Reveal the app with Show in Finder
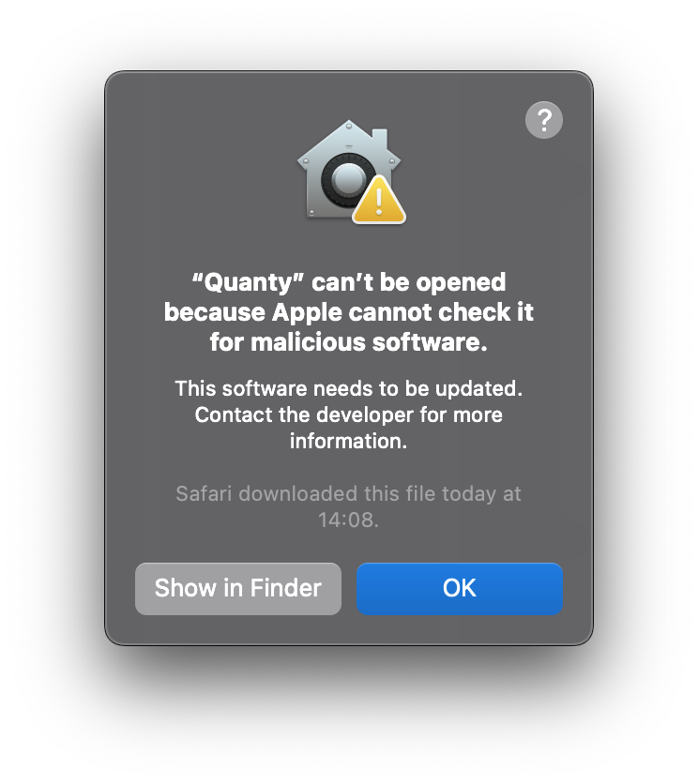Image resolution: width=698 pixels, height=784 pixels. [x=238, y=589]
